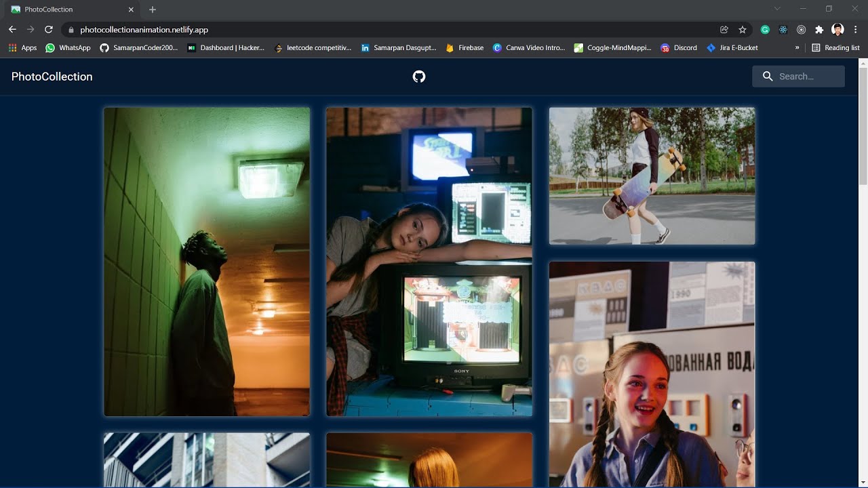This screenshot has height=488, width=868.
Task: Click the browser forward arrow
Action: point(31,30)
